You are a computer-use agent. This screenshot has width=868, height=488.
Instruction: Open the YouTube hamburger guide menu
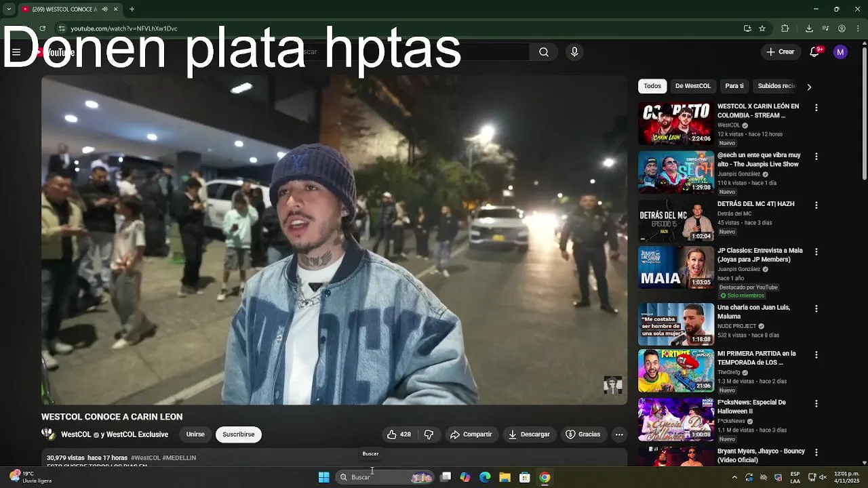tap(16, 52)
